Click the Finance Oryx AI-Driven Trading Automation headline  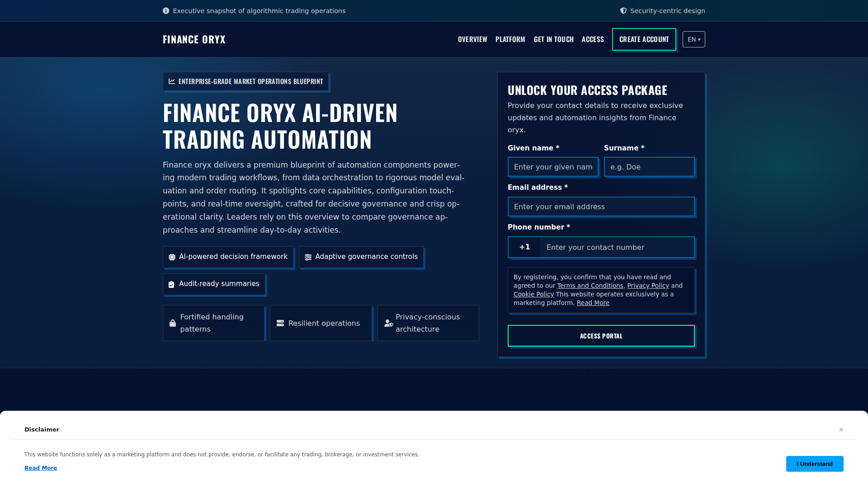point(280,126)
